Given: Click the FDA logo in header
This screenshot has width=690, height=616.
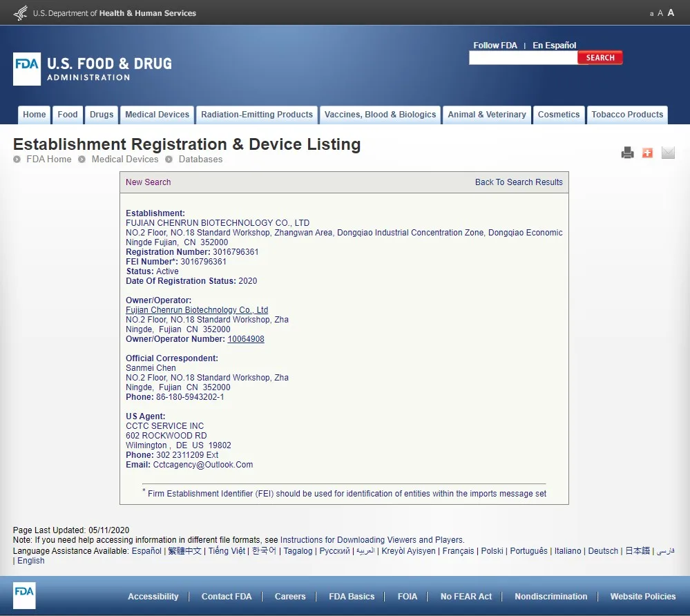Looking at the screenshot, I should pos(27,69).
